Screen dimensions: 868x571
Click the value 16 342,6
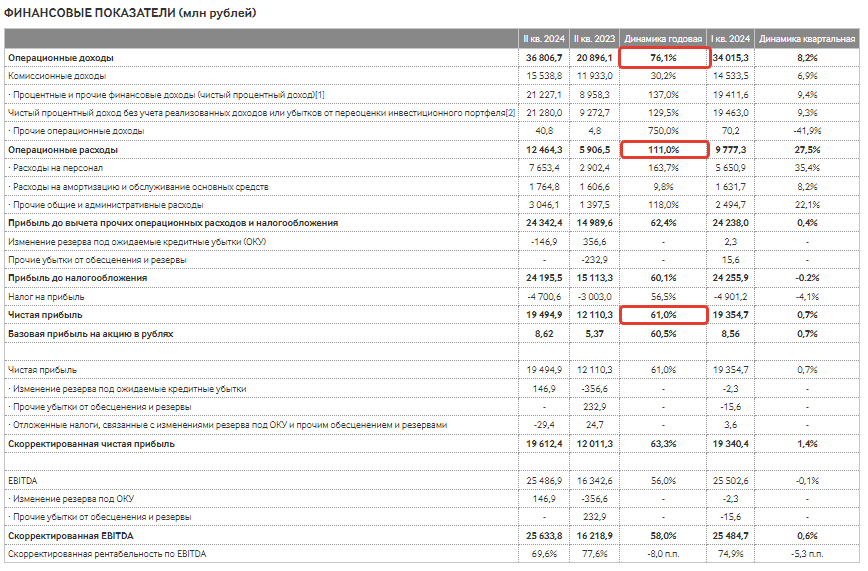point(595,481)
